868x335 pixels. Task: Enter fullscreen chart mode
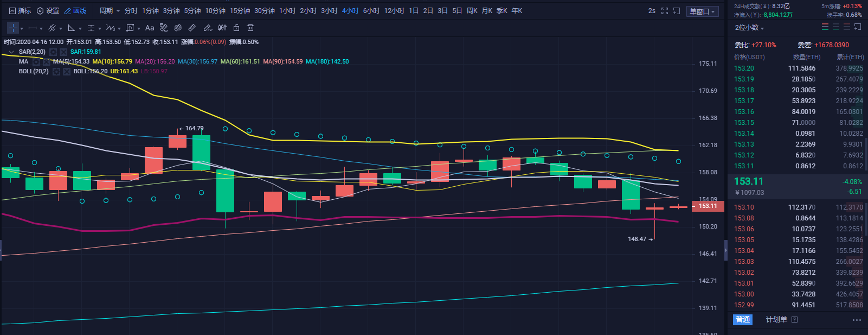(x=665, y=11)
